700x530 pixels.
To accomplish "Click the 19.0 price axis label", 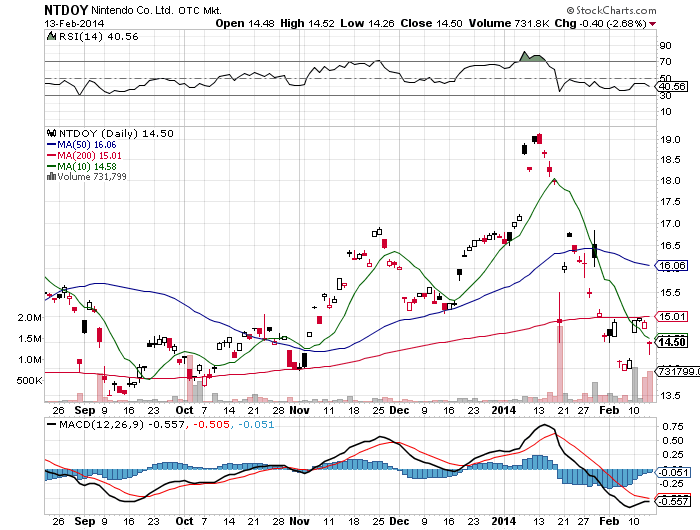I will [670, 140].
